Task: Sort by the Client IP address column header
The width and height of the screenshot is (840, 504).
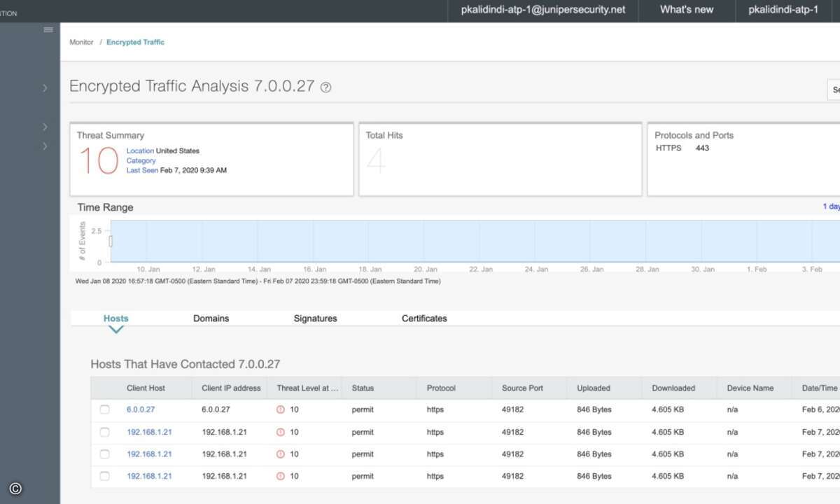Action: [231, 388]
